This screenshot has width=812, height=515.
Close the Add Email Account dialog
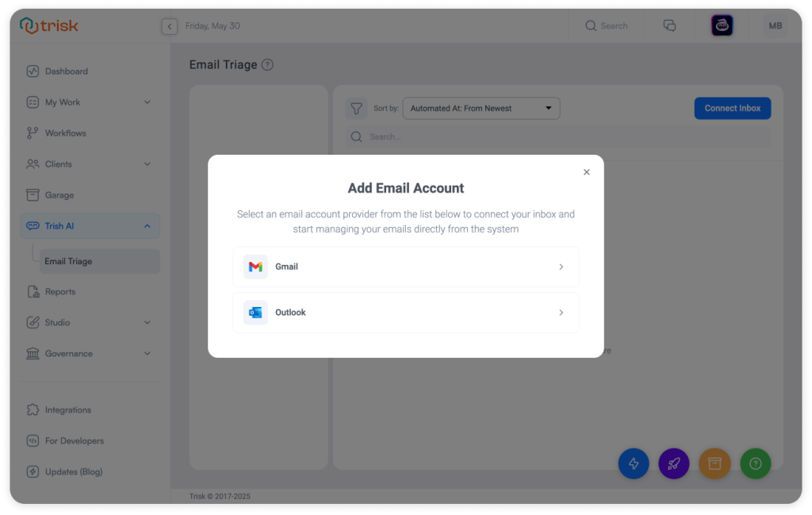point(586,172)
